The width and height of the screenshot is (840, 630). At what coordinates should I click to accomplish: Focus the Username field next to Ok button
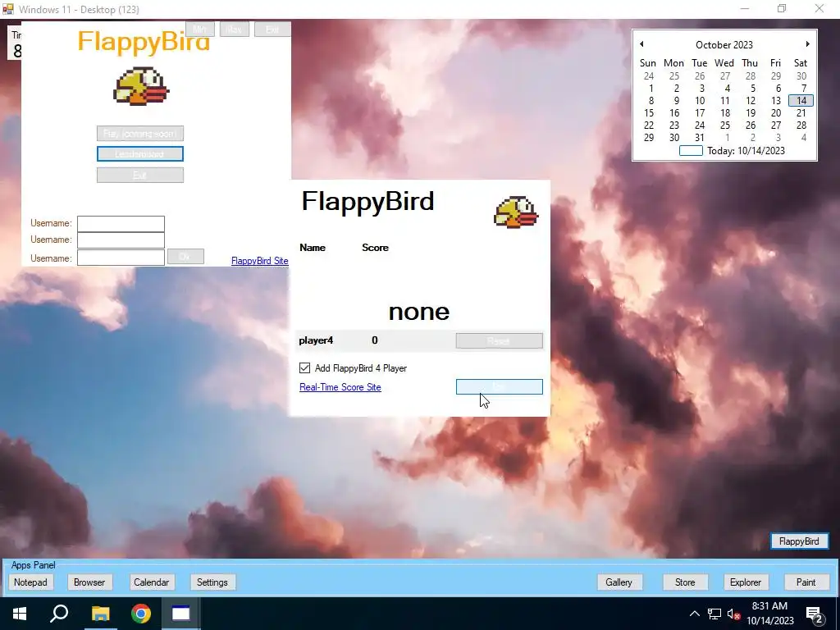pyautogui.click(x=121, y=258)
